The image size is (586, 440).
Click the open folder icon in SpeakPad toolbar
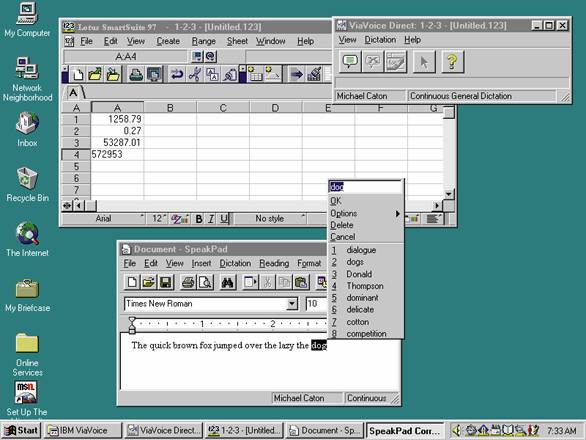149,282
